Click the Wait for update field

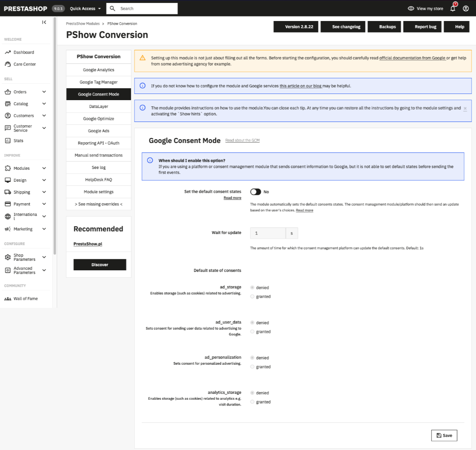pyautogui.click(x=268, y=233)
